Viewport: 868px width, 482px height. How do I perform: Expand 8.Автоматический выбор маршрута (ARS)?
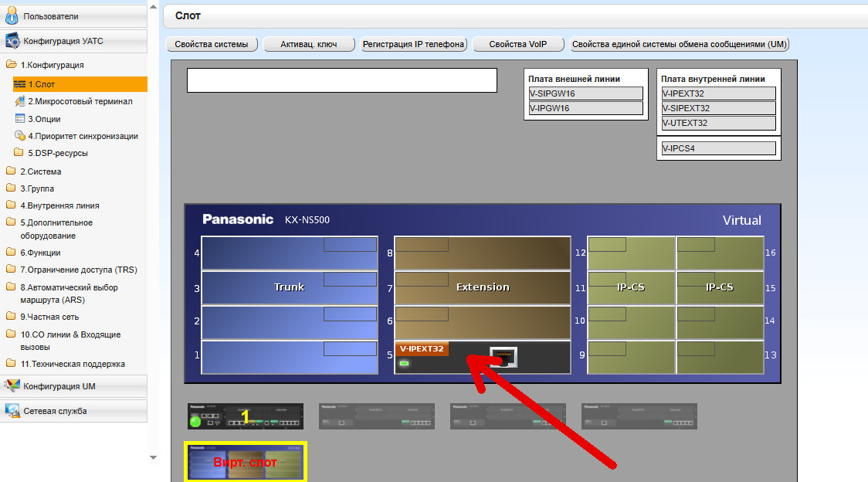(11, 287)
